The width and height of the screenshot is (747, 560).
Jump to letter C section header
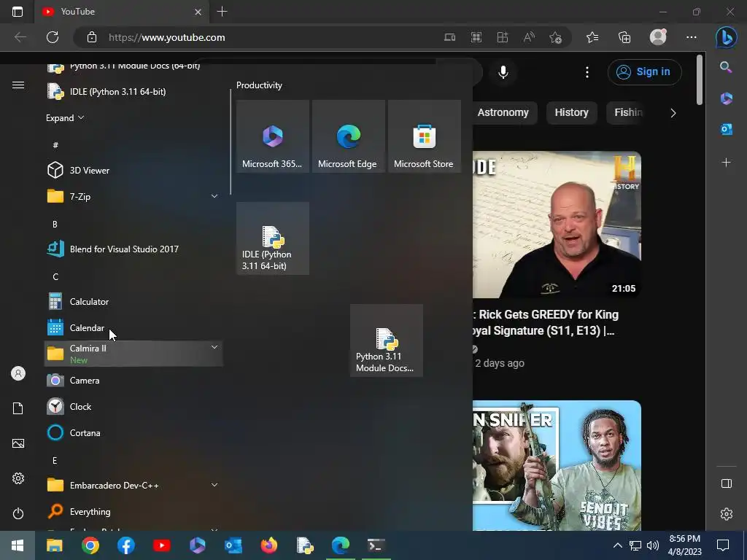(55, 276)
